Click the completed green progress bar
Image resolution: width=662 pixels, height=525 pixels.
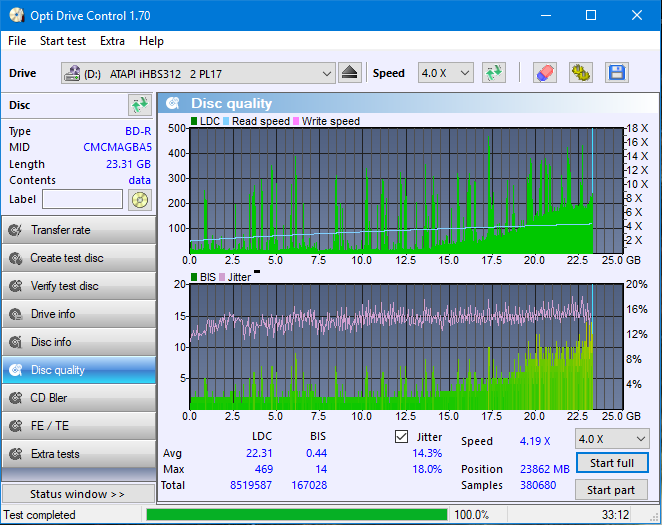[297, 514]
